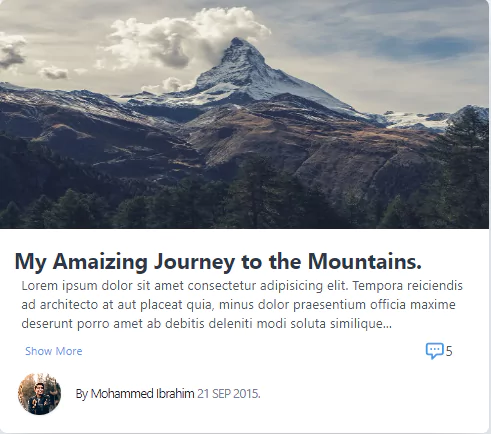Click the trailing ellipsis after "similique"
This screenshot has height=434, width=491.
(x=388, y=327)
